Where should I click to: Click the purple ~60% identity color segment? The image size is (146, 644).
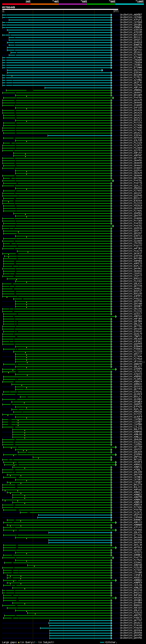pos(73,4)
